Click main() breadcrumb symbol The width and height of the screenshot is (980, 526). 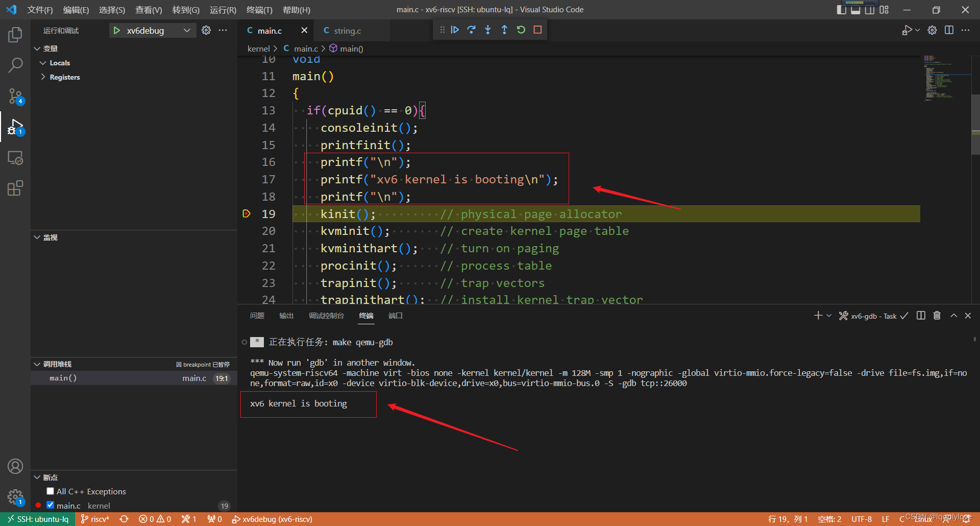(x=347, y=49)
